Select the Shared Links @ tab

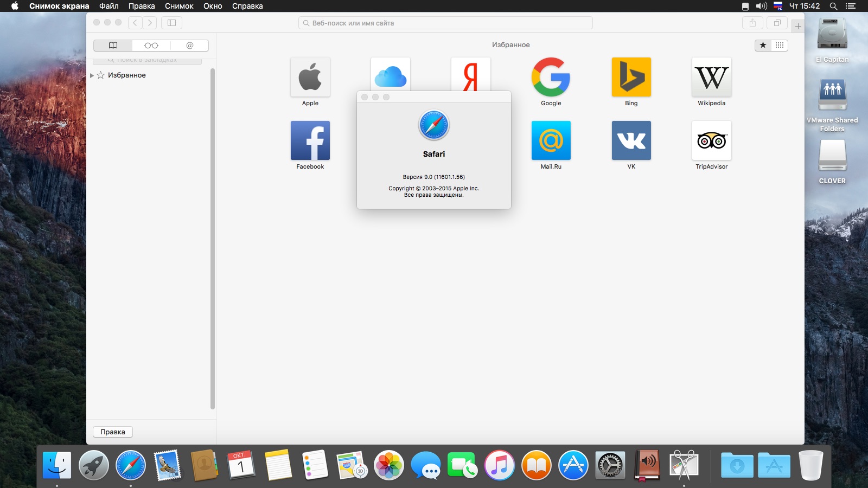click(189, 46)
